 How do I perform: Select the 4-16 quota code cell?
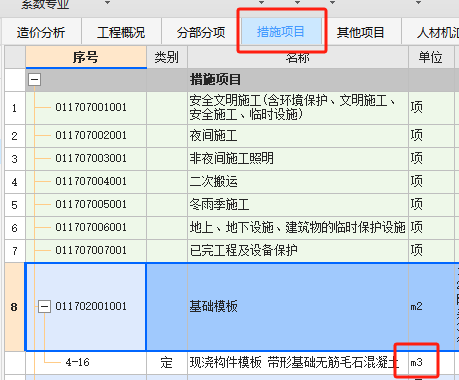click(86, 363)
